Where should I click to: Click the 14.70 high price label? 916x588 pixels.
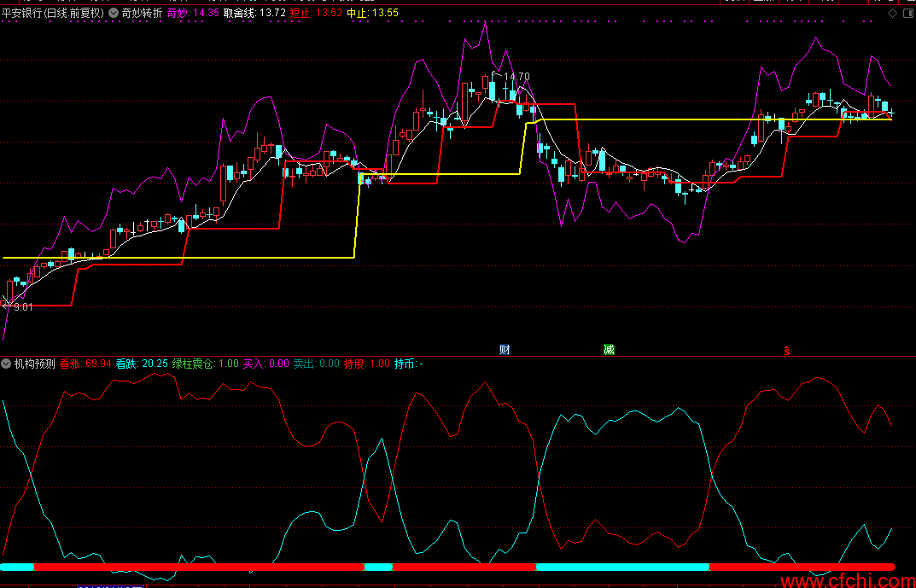pos(516,77)
